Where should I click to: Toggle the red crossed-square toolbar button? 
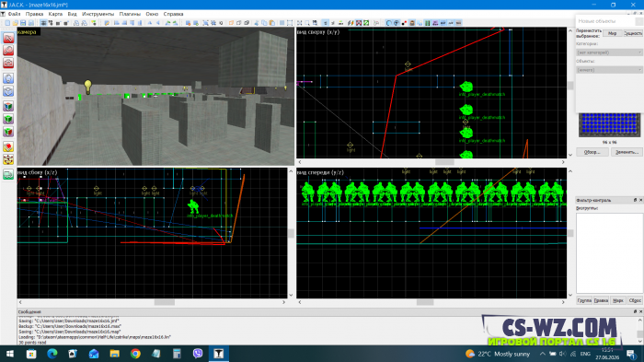point(359,23)
